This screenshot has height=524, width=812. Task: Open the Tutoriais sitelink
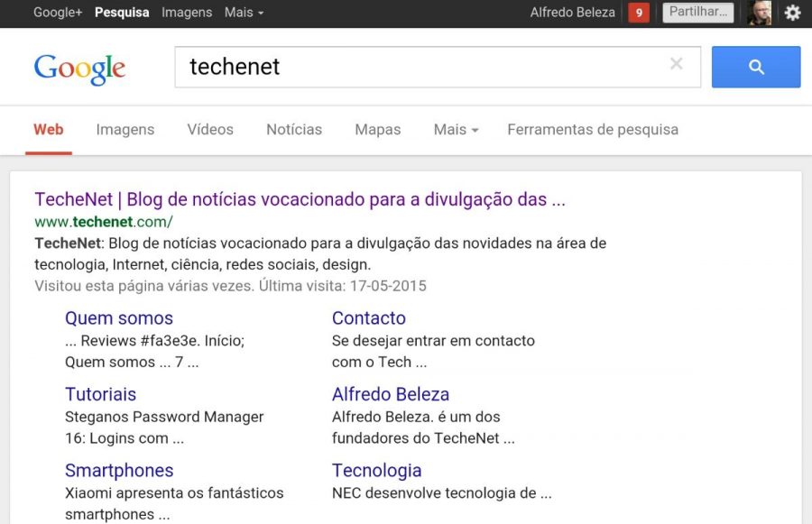[x=100, y=394]
